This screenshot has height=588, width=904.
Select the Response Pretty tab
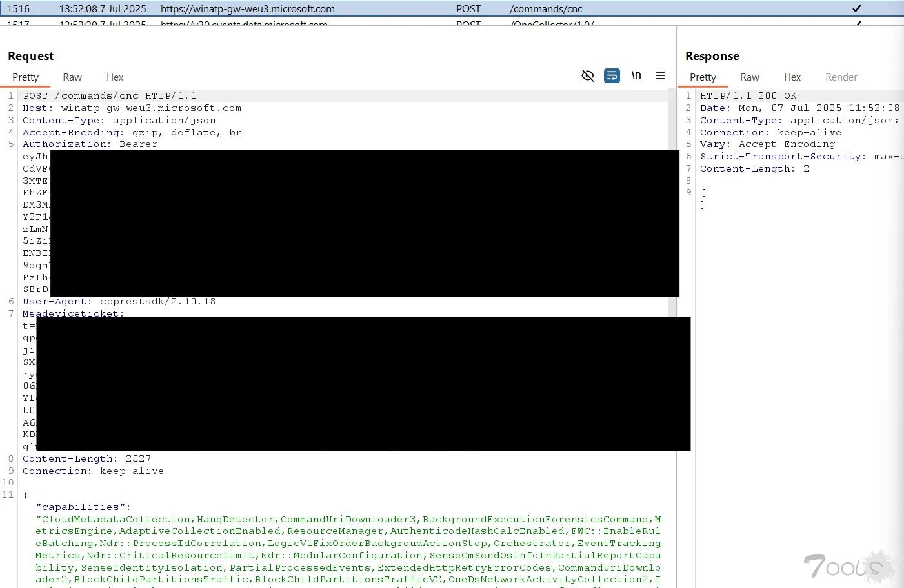point(703,77)
